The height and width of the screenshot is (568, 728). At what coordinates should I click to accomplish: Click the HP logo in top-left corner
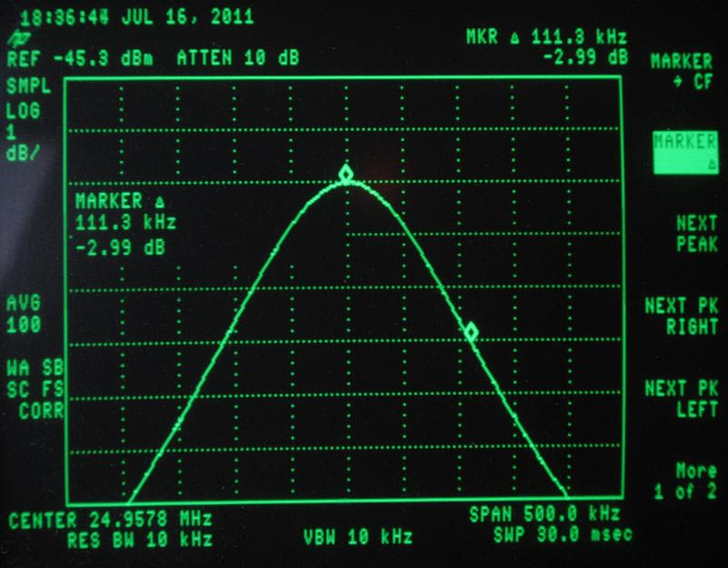point(18,39)
